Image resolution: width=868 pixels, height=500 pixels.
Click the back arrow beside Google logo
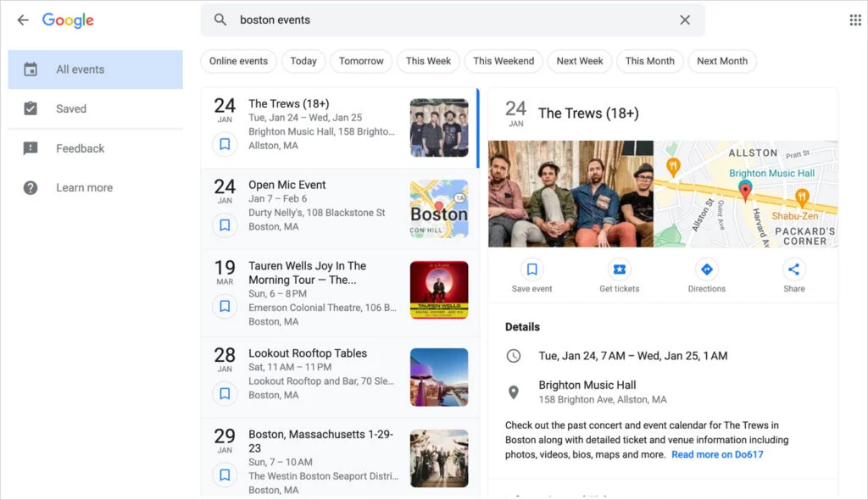point(23,20)
